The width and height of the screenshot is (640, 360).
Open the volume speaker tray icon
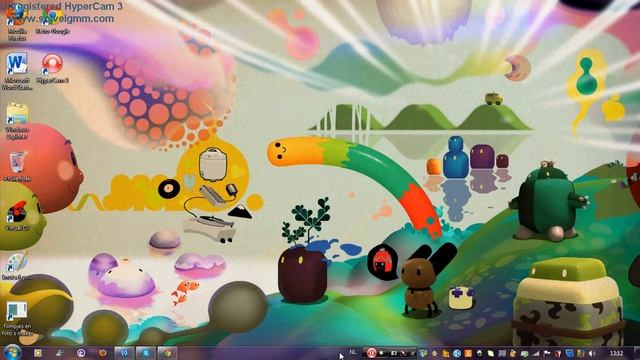[592, 353]
